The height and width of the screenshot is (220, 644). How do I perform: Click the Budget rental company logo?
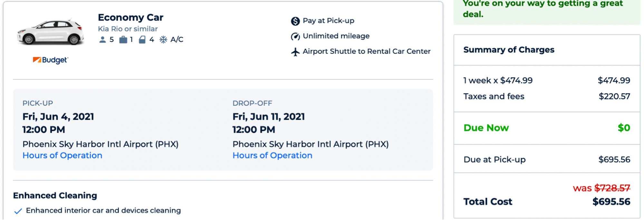(50, 60)
